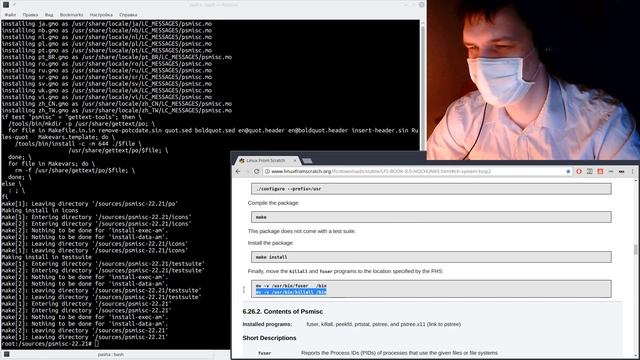
Task: Open the Правка menu in Konsole
Action: (x=30, y=15)
